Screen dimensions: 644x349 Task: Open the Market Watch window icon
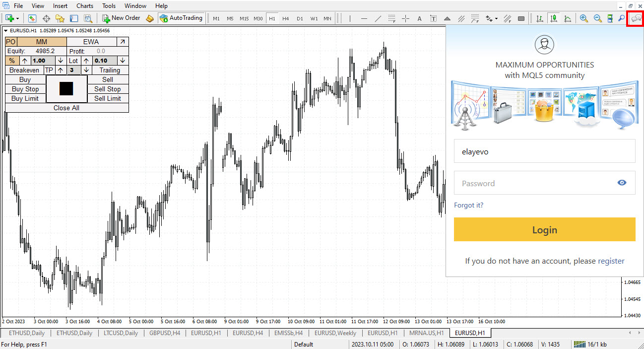click(32, 18)
